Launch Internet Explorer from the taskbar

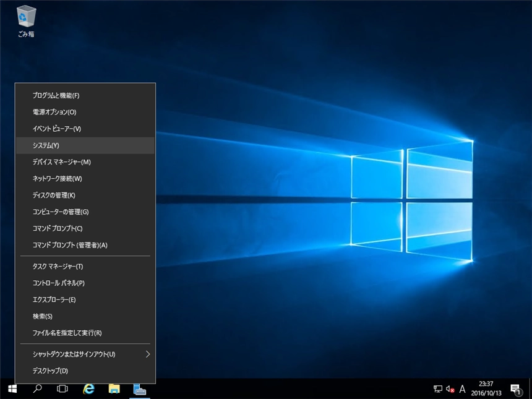[89, 389]
